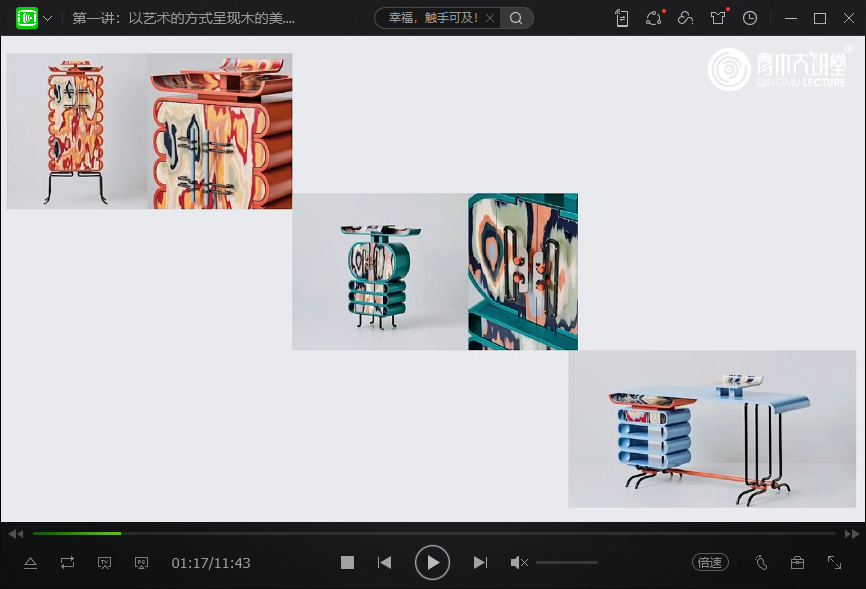Enter fullscreen with the expand arrows
Screen dimensions: 866x589
point(834,562)
